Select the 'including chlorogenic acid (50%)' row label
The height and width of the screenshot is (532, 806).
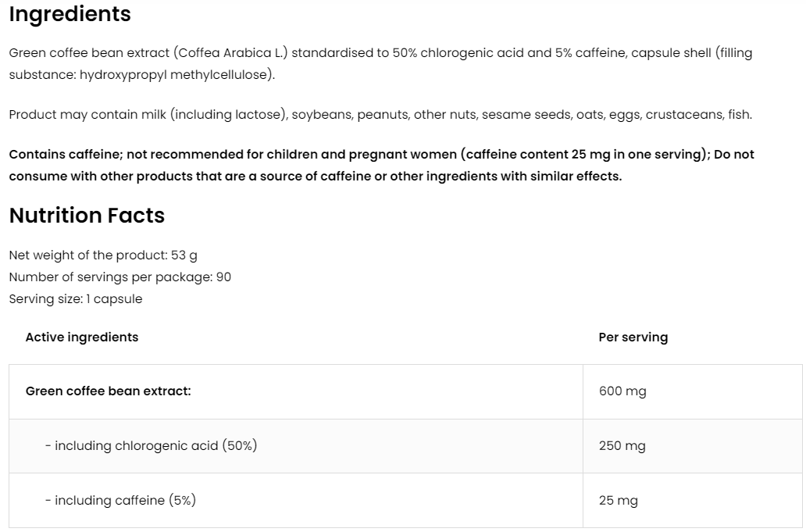click(x=152, y=446)
